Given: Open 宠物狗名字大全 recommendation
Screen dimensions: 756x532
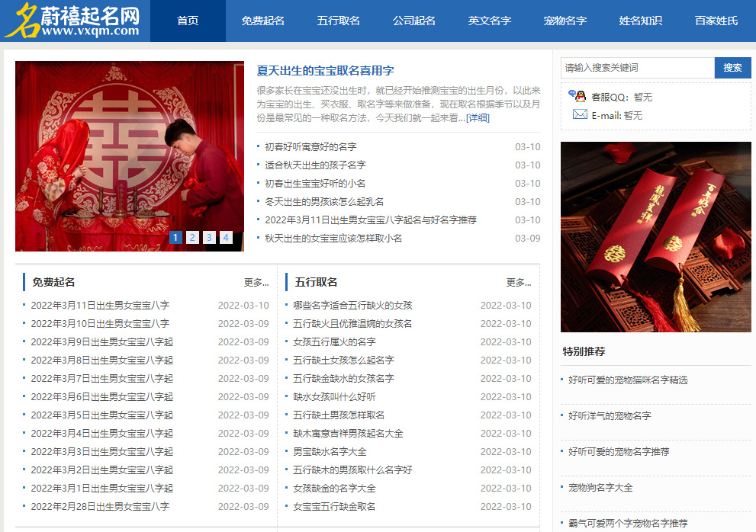Looking at the screenshot, I should pos(600,488).
